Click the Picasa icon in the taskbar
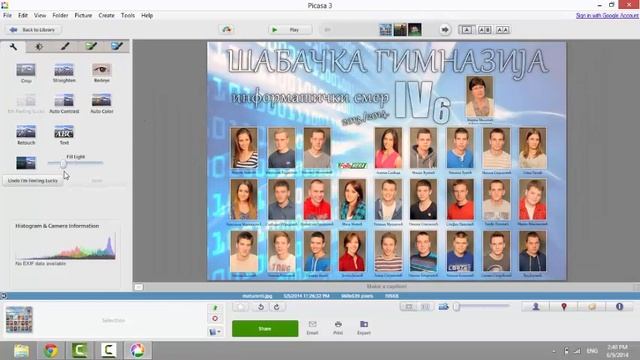This screenshot has height=360, width=640. pos(138,350)
